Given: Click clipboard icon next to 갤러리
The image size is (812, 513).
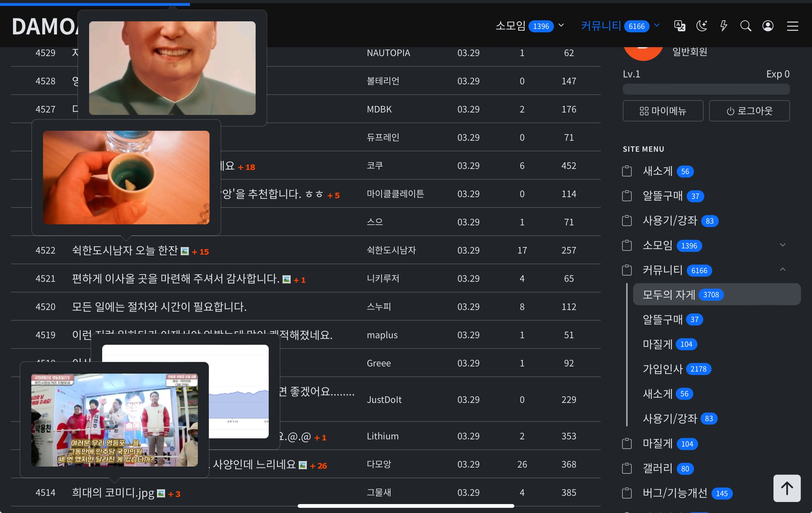Looking at the screenshot, I should (627, 468).
